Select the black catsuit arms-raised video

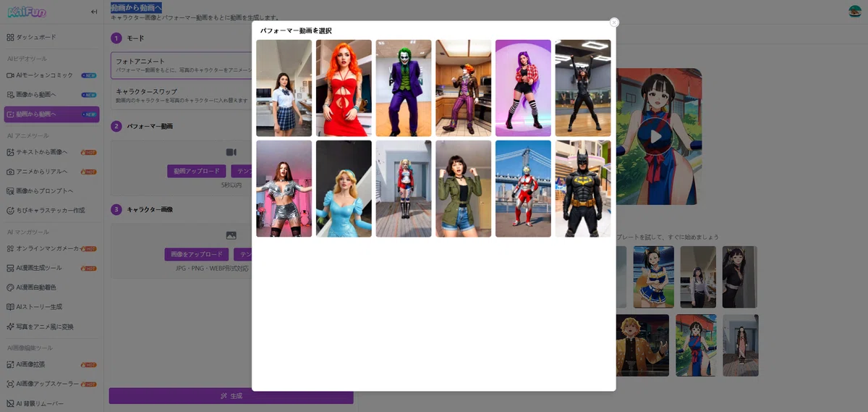(583, 88)
